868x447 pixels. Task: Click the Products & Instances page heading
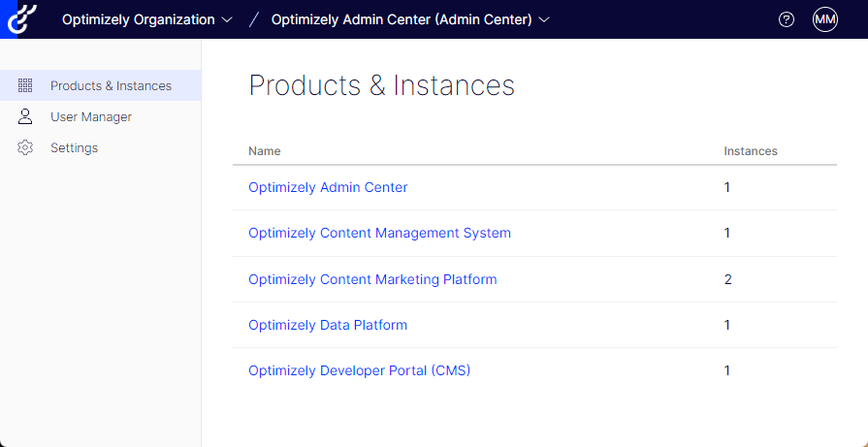click(382, 85)
